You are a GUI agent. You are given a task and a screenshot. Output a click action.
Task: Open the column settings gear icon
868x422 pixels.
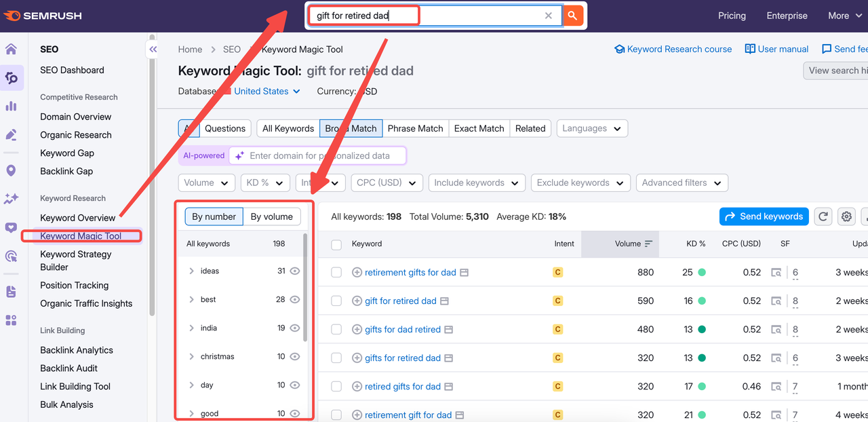coord(846,216)
